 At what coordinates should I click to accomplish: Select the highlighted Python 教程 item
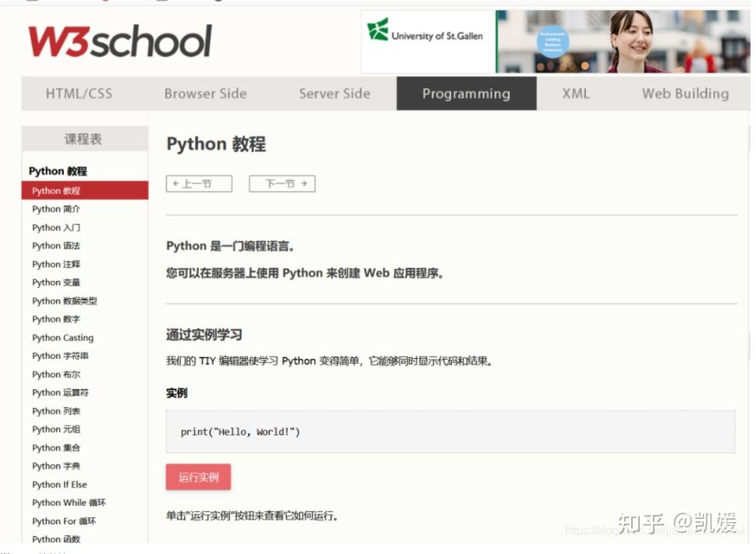55,190
